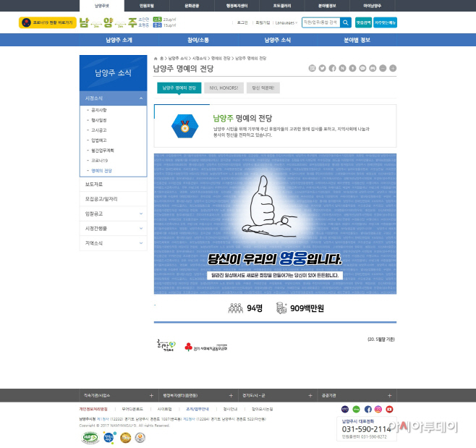
Task: Open the footer Facebook icon
Action: pos(368,409)
